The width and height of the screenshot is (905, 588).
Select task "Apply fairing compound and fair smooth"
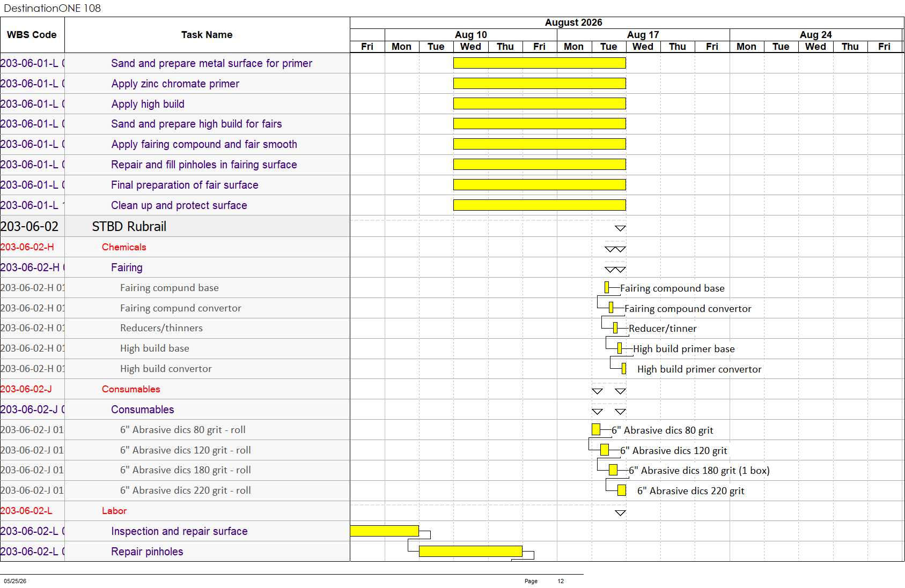point(204,144)
